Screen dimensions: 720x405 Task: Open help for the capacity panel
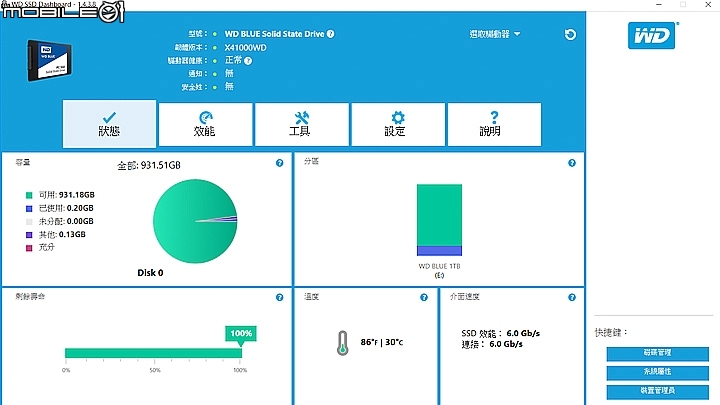click(280, 163)
